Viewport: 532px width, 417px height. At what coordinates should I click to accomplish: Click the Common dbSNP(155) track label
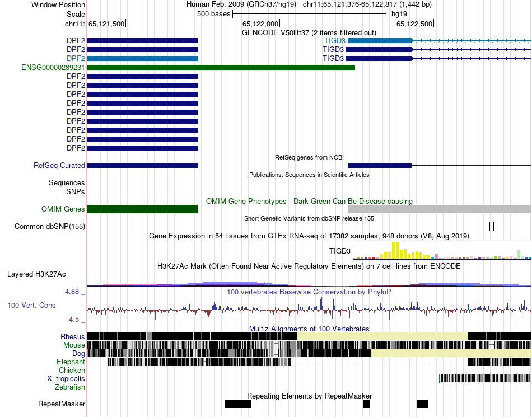(50, 227)
